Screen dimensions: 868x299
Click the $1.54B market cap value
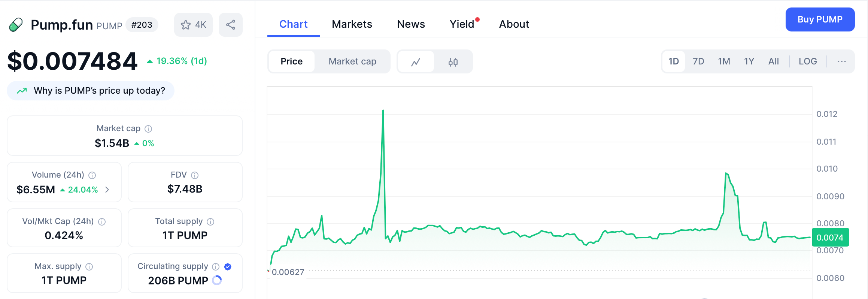click(112, 143)
